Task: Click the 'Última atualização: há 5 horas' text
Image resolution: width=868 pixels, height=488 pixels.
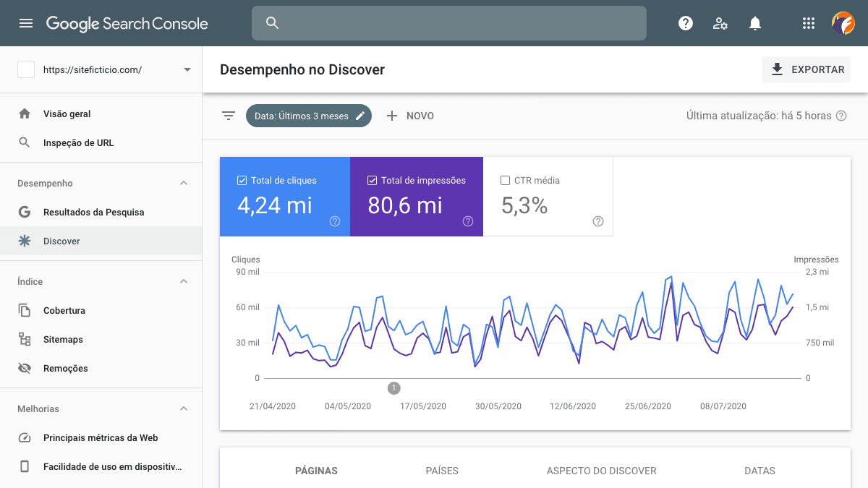Action: (x=759, y=116)
